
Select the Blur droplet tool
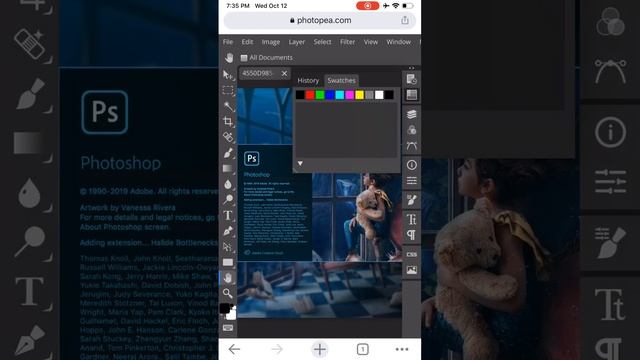pyautogui.click(x=228, y=184)
